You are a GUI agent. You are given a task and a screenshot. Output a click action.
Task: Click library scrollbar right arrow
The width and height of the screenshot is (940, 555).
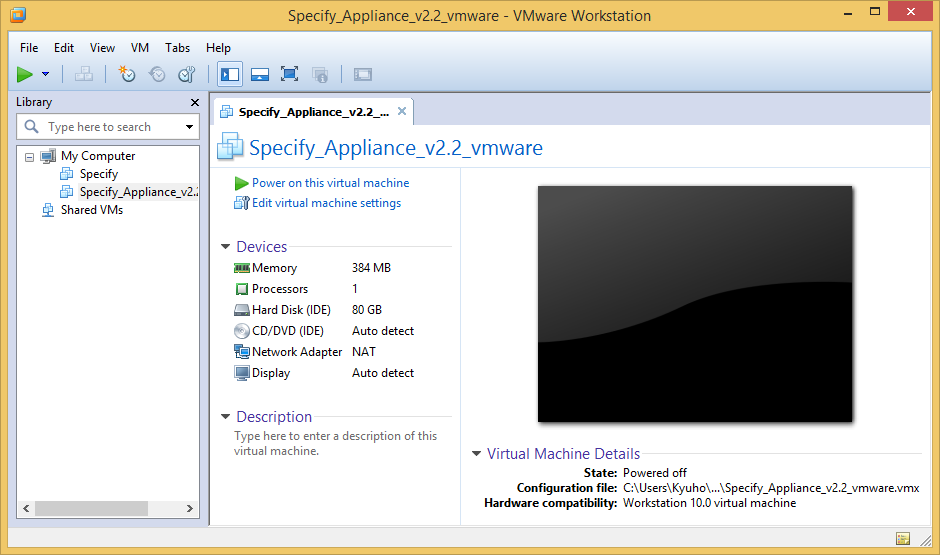click(x=189, y=508)
